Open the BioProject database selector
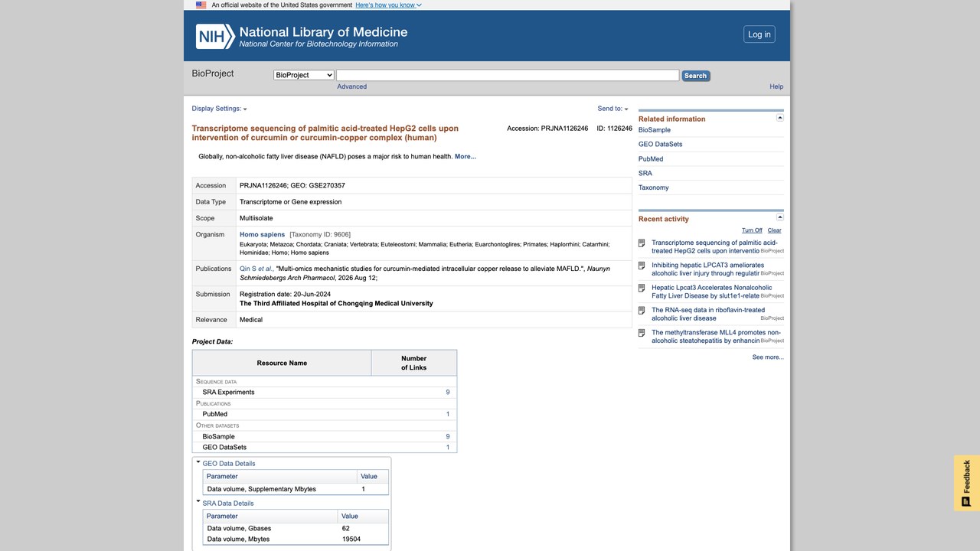Viewport: 980px width, 551px height. click(x=304, y=75)
